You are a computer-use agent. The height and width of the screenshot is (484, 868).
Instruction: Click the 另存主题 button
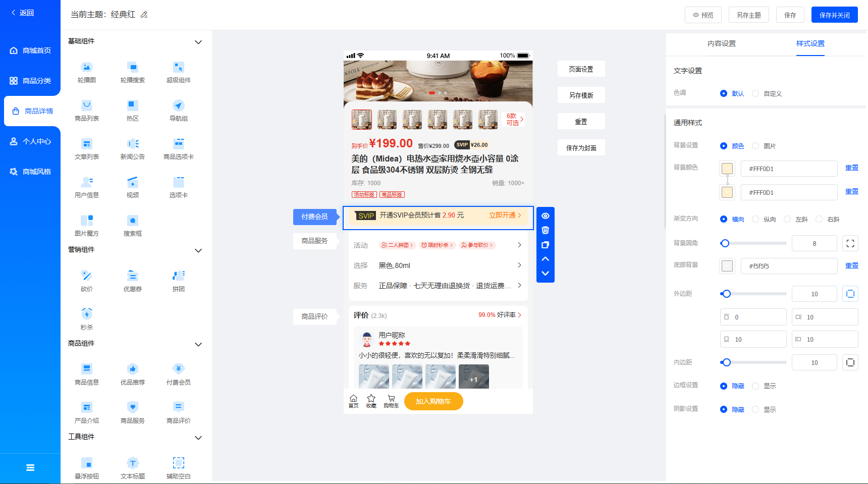pos(748,15)
